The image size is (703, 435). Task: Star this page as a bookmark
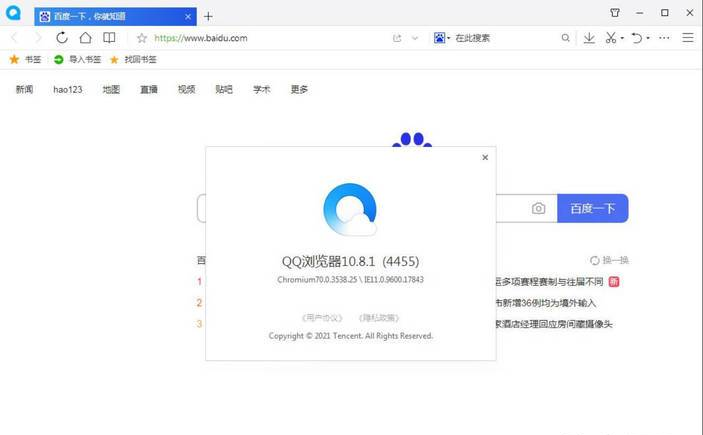tap(142, 38)
